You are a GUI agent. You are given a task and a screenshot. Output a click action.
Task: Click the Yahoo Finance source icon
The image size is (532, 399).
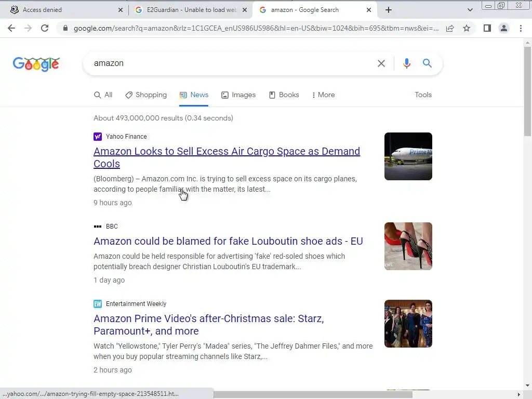(98, 137)
